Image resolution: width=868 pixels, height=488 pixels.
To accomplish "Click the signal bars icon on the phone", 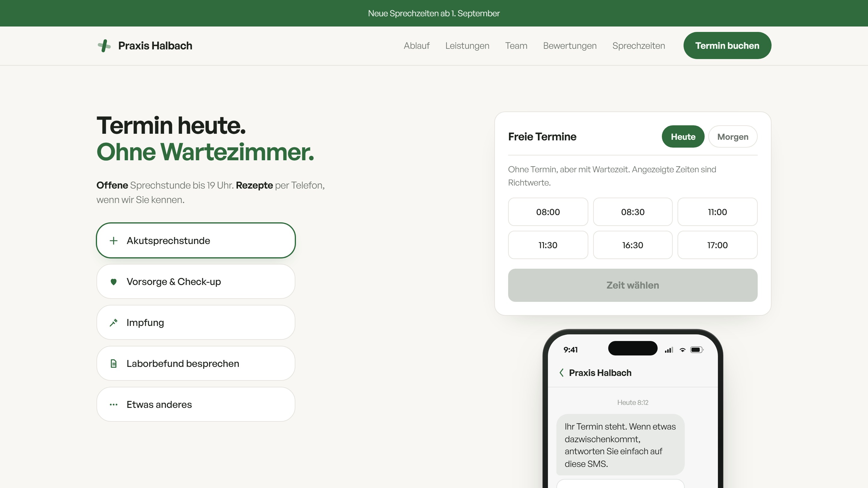I will point(669,349).
